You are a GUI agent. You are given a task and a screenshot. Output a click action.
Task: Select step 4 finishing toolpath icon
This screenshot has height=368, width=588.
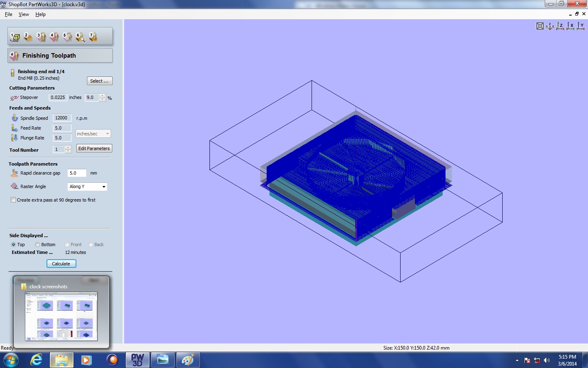coord(54,37)
